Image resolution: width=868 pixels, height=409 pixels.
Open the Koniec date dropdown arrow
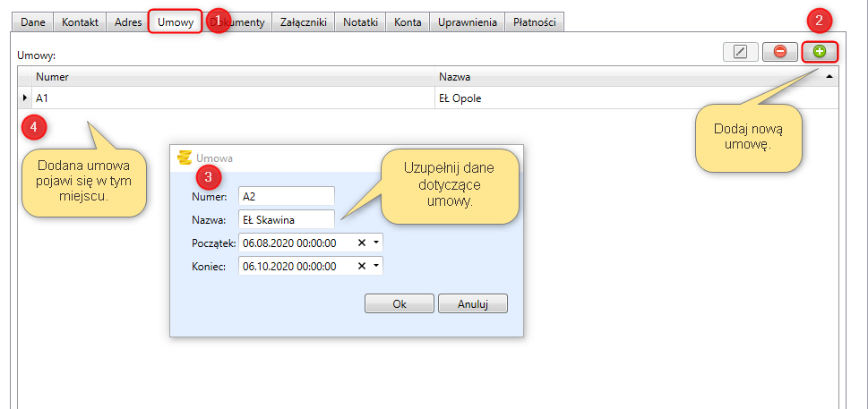coord(376,266)
